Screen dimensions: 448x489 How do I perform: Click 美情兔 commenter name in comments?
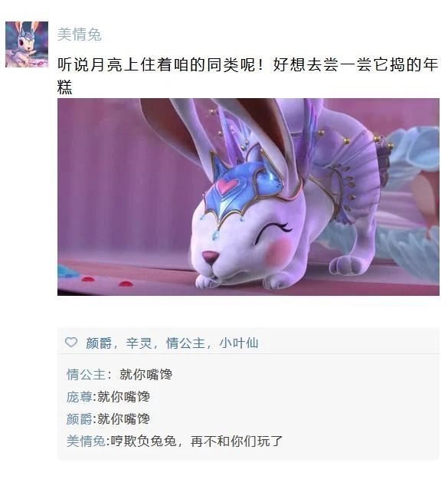tap(86, 441)
